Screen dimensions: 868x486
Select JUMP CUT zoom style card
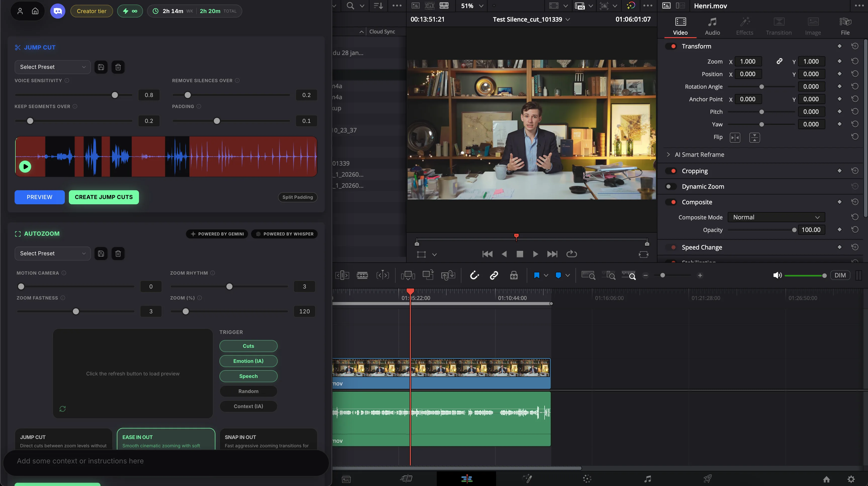(63, 439)
